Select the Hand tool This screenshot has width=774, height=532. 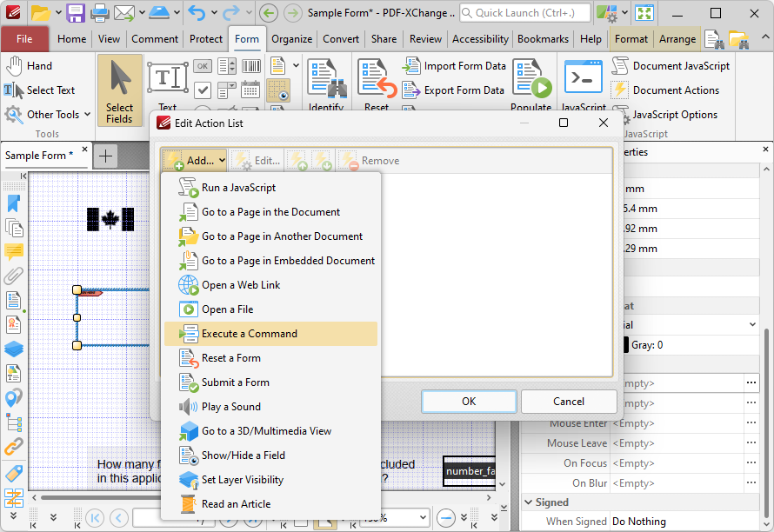[x=29, y=66]
